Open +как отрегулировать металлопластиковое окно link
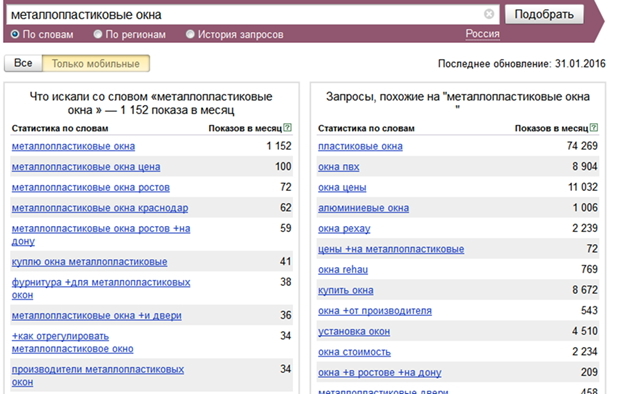 pyautogui.click(x=73, y=342)
